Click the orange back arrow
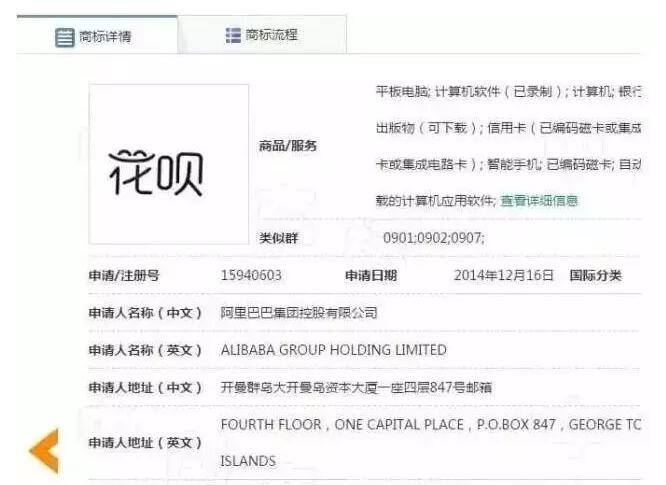The width and height of the screenshot is (666, 485). pos(44,451)
